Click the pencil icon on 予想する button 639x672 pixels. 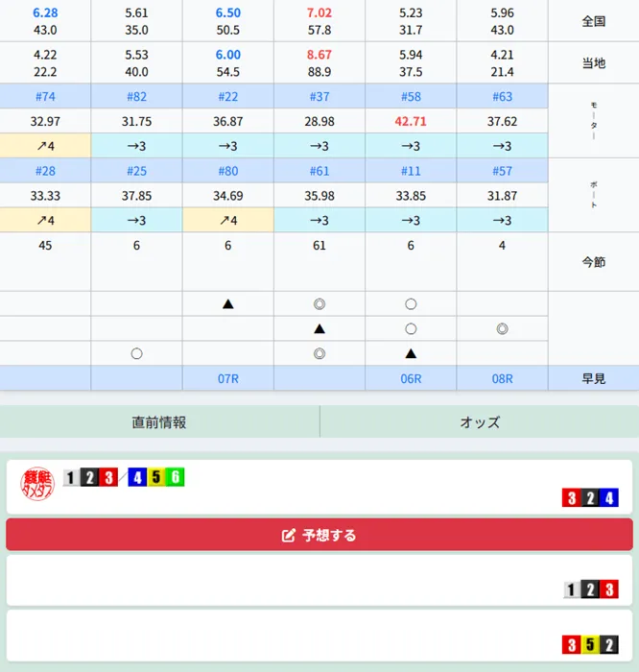coord(288,535)
